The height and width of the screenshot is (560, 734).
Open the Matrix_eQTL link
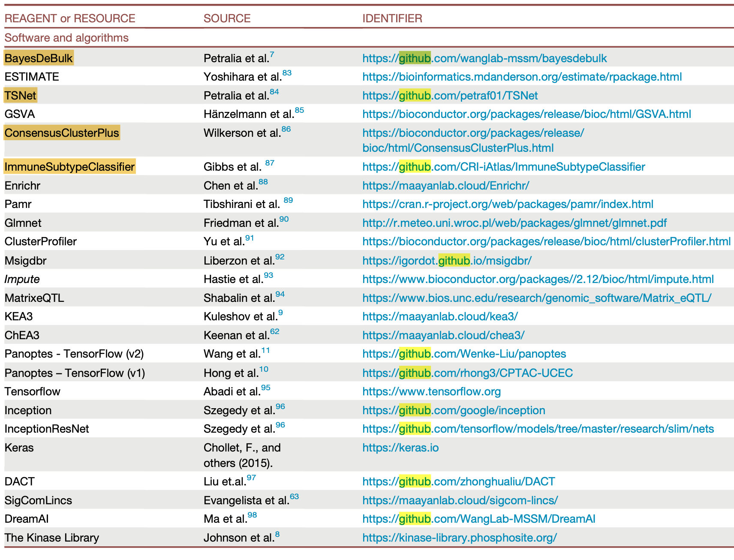[x=537, y=298]
